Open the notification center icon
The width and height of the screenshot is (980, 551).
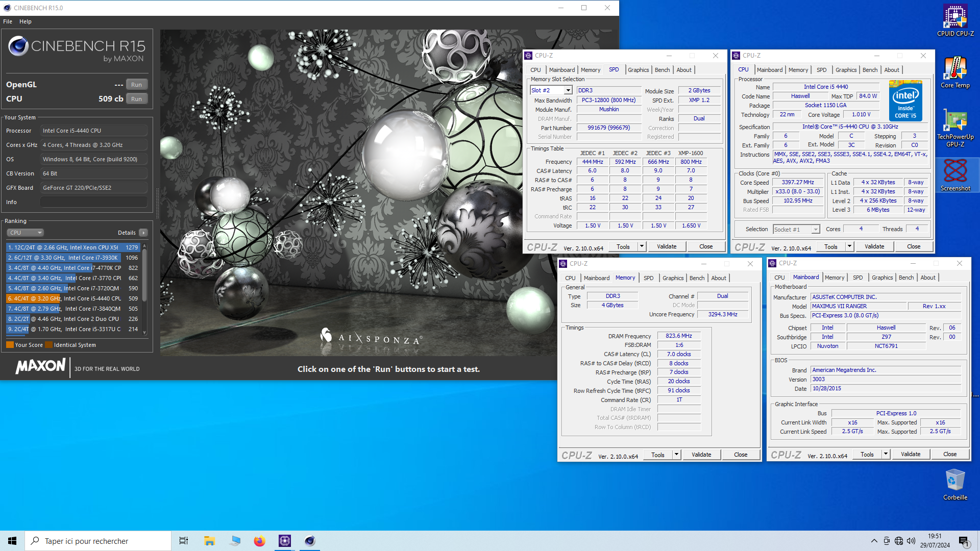pyautogui.click(x=964, y=541)
